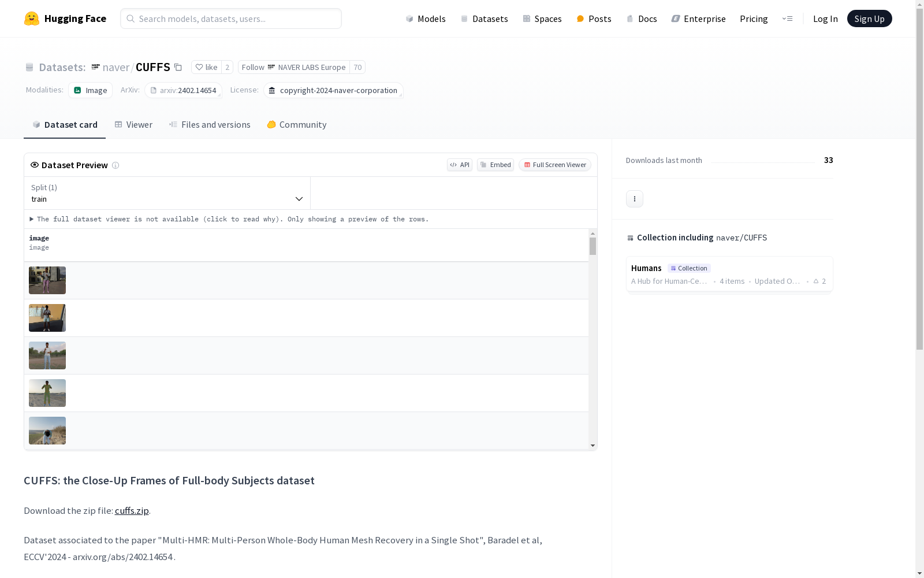This screenshot has height=578, width=924.
Task: Go to the Pricing page
Action: tap(754, 18)
